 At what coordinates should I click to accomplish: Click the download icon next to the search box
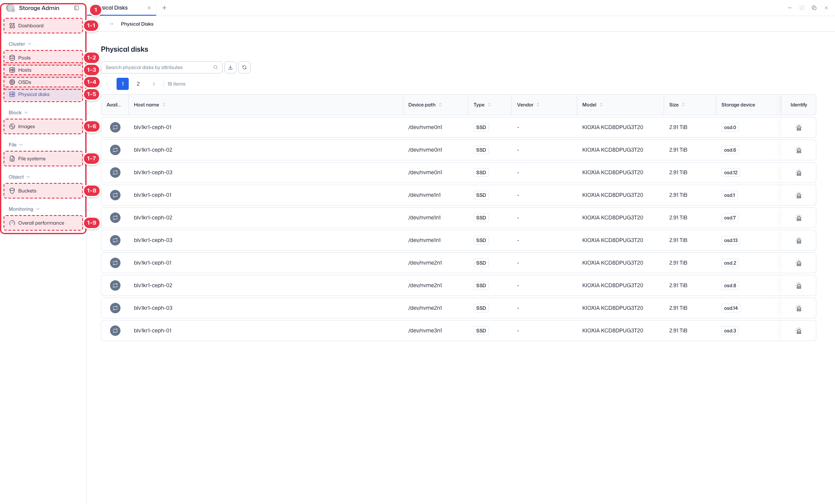[230, 67]
